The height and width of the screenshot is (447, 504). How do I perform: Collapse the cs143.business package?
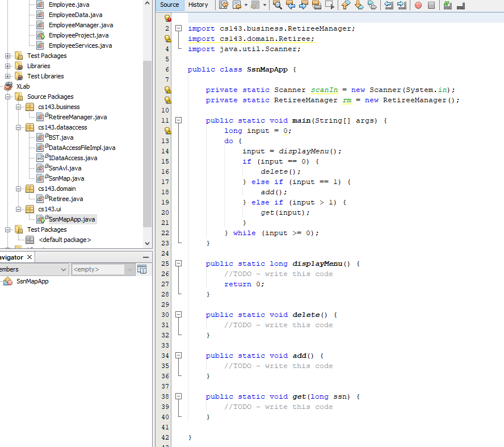[x=19, y=107]
